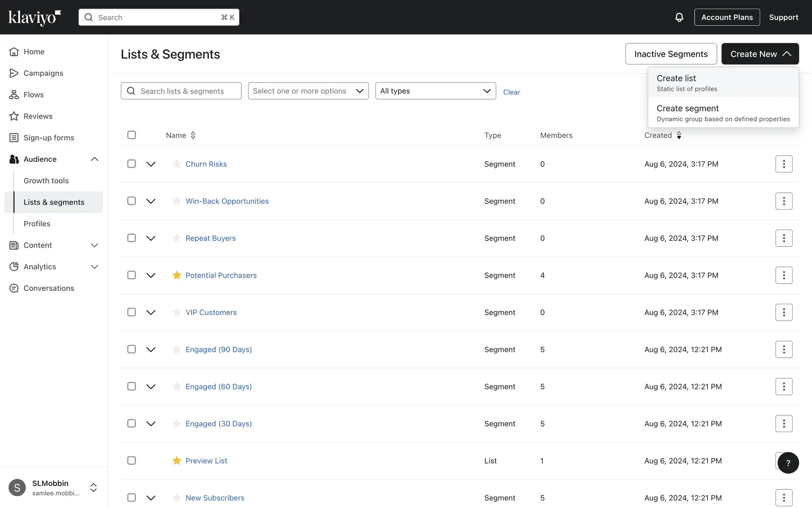The height and width of the screenshot is (508, 812).
Task: Check the select-all checkbox in header
Action: click(x=132, y=135)
